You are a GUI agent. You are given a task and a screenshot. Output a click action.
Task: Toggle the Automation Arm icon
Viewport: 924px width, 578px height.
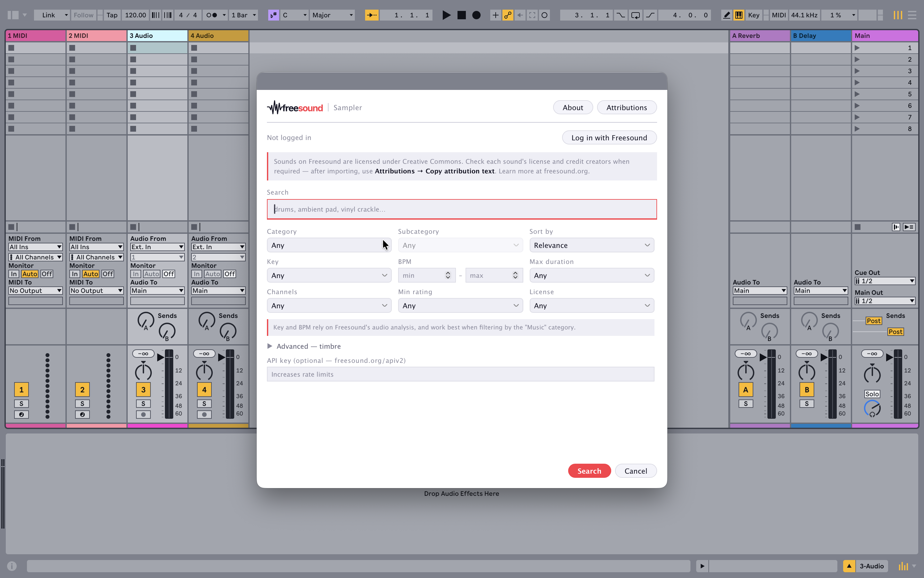coord(508,15)
